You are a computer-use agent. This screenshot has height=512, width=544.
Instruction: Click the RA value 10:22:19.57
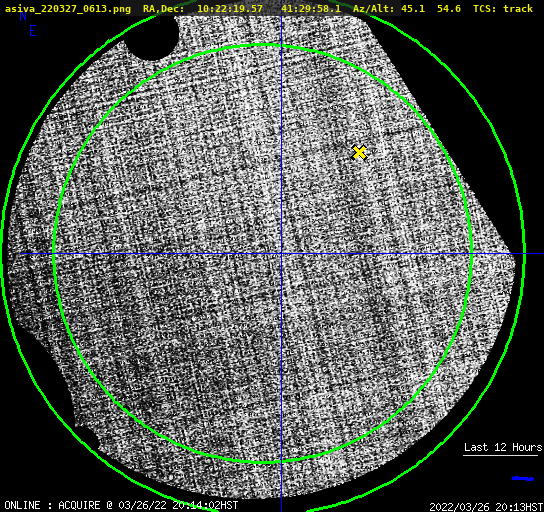[230, 8]
